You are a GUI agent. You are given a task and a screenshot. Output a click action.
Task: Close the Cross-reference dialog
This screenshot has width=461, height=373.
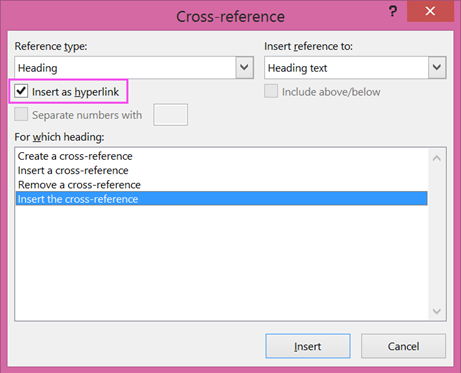point(430,11)
